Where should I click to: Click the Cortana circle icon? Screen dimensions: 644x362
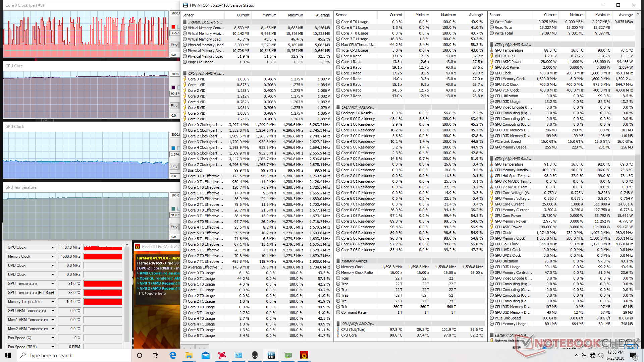click(x=140, y=355)
